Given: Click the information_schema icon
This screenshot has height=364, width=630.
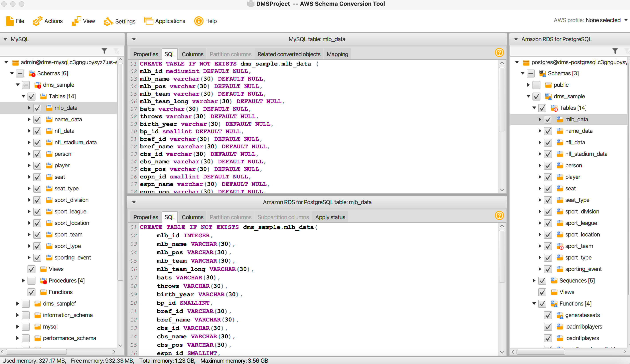Looking at the screenshot, I should [37, 315].
